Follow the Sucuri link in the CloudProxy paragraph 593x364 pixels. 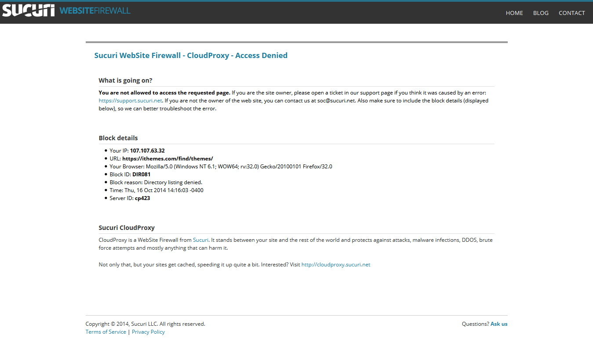200,240
